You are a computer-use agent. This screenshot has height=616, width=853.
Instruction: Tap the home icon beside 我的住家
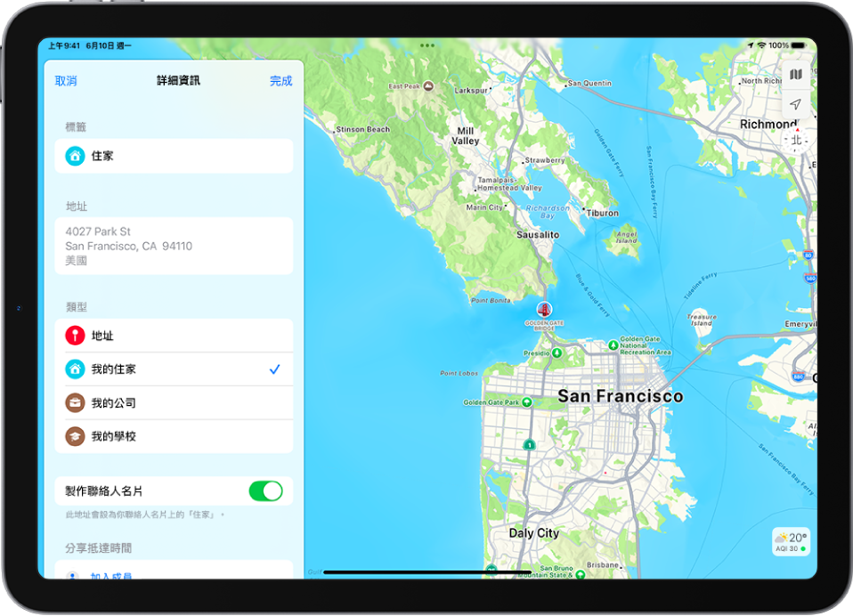click(x=75, y=369)
